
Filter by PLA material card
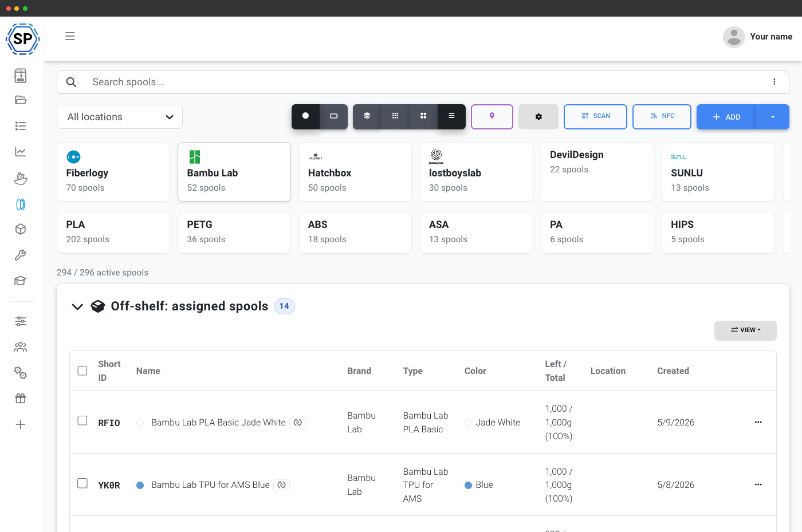click(113, 232)
